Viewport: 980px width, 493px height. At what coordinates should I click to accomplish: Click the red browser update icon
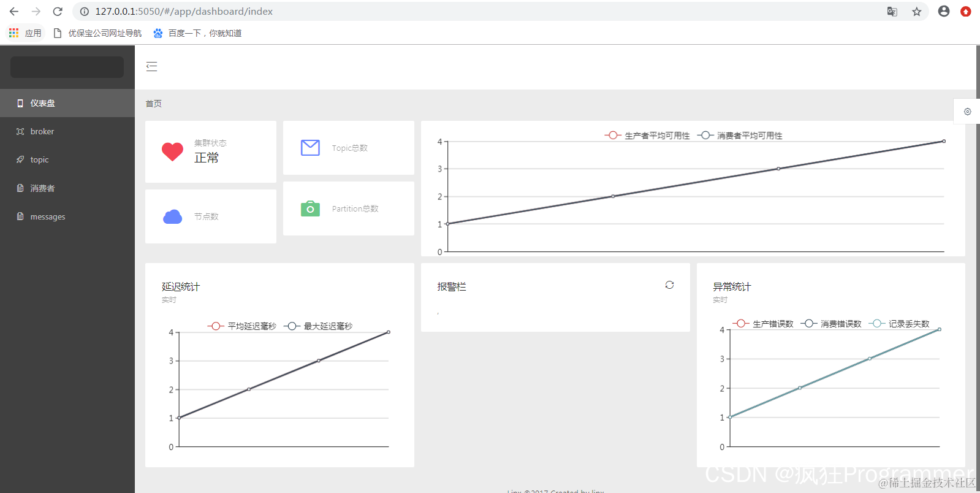(966, 11)
